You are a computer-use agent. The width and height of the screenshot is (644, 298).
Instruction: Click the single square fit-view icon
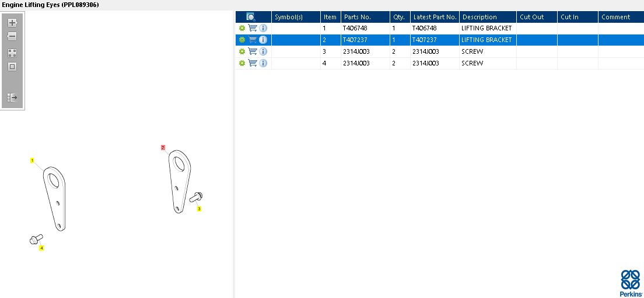pos(12,67)
